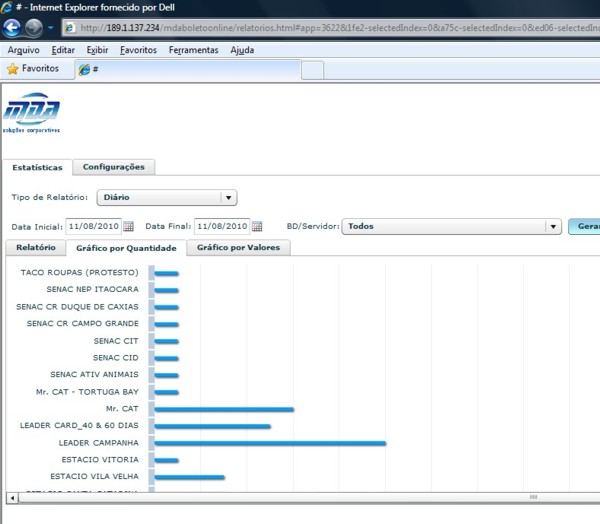Click the Favoritos star button
Viewport: 600px width, 524px height.
click(33, 69)
